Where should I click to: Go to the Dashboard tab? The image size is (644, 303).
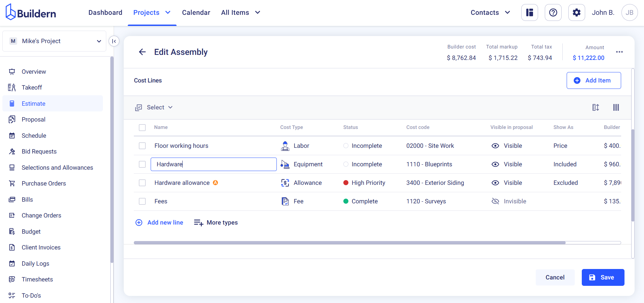105,12
